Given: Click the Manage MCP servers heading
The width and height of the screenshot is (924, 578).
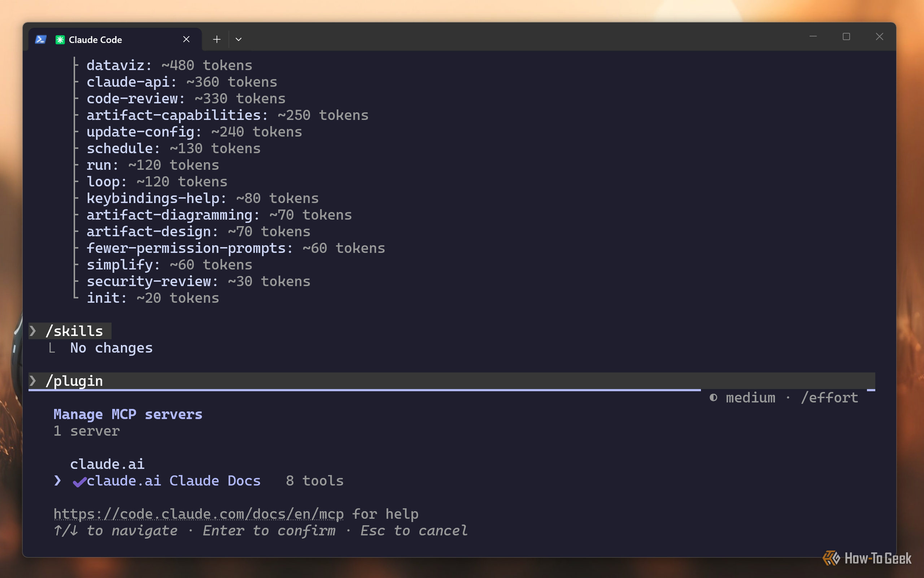Looking at the screenshot, I should click(x=128, y=414).
